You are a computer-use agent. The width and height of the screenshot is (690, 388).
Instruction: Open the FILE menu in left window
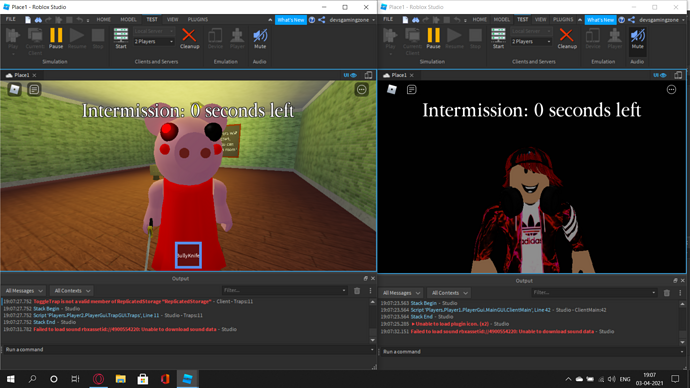(11, 19)
